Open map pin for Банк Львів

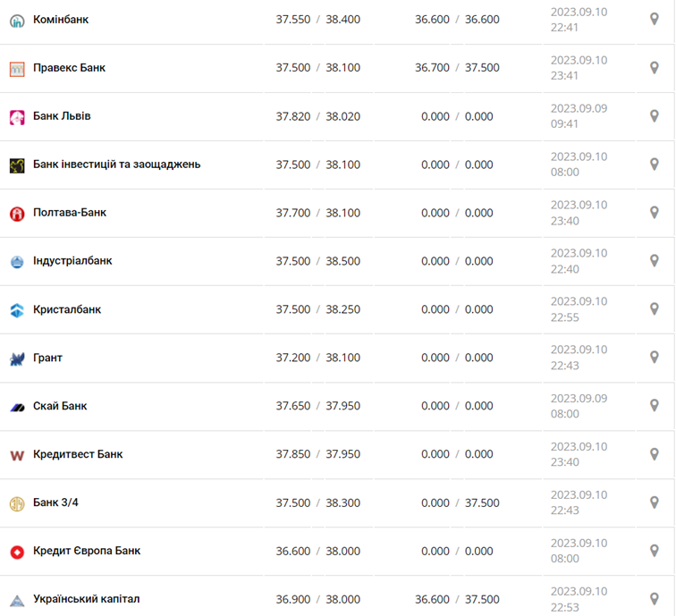655,116
